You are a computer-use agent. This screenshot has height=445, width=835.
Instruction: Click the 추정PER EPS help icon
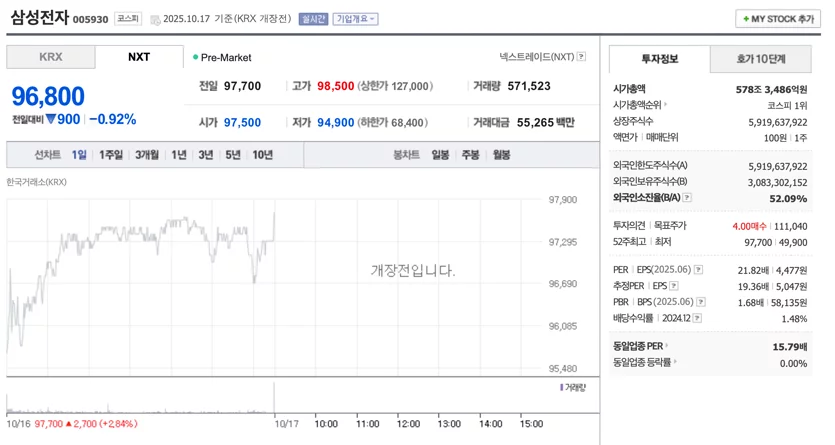coord(674,286)
